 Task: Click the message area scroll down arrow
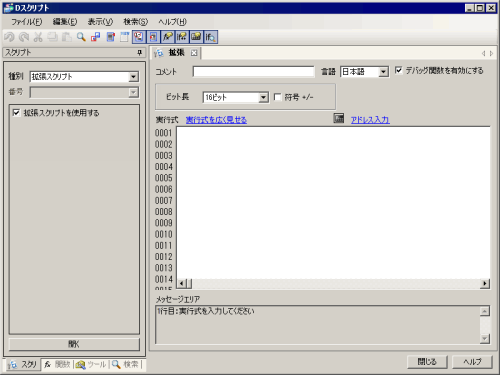[x=485, y=339]
